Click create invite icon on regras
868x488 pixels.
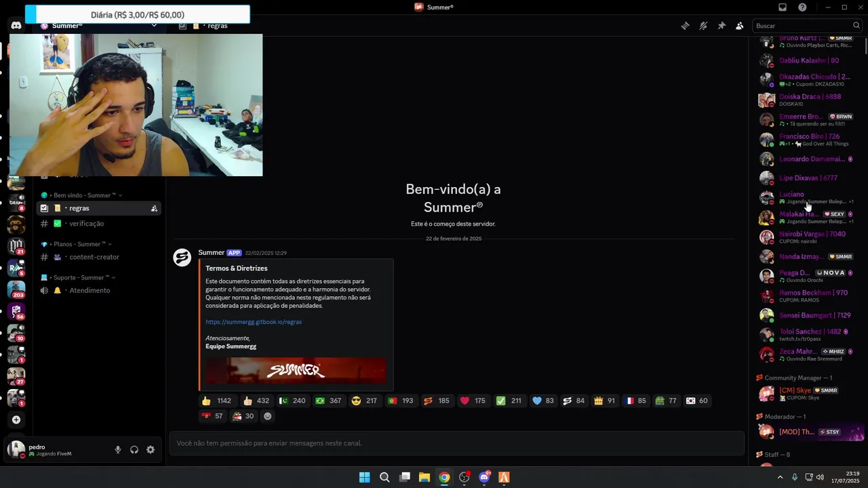point(154,209)
